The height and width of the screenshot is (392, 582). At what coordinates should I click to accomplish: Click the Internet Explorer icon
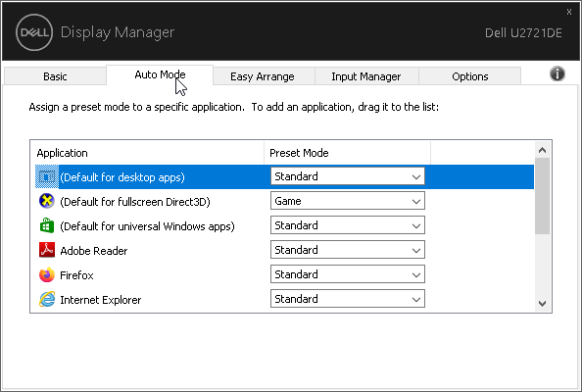47,299
